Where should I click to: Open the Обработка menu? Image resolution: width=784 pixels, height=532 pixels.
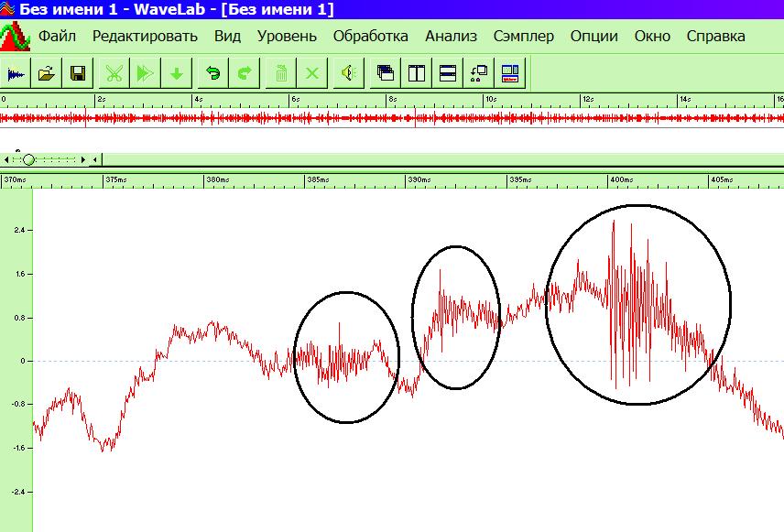click(x=370, y=37)
